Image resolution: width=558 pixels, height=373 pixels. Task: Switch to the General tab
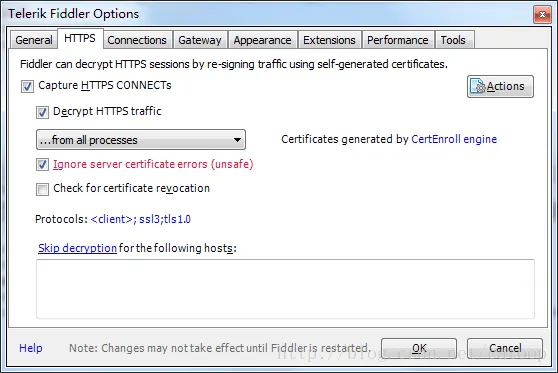coord(34,40)
